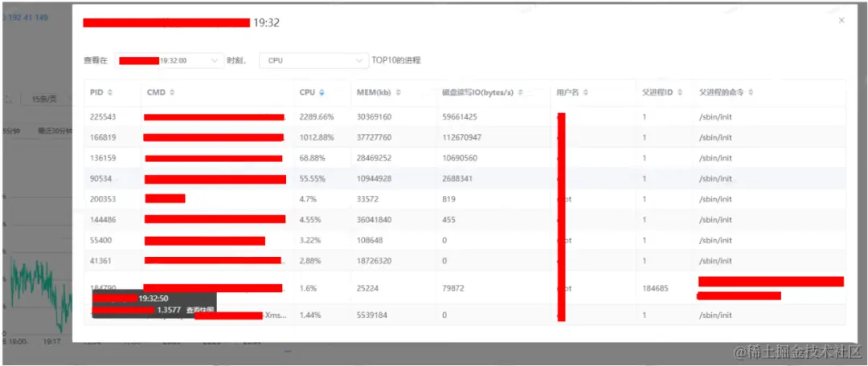Sort the table by PID column

[x=109, y=92]
